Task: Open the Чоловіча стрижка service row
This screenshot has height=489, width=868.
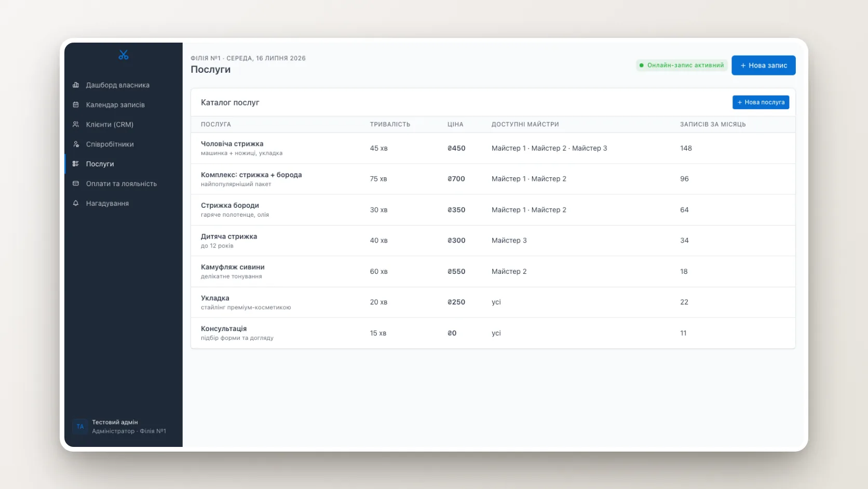Action: point(493,148)
